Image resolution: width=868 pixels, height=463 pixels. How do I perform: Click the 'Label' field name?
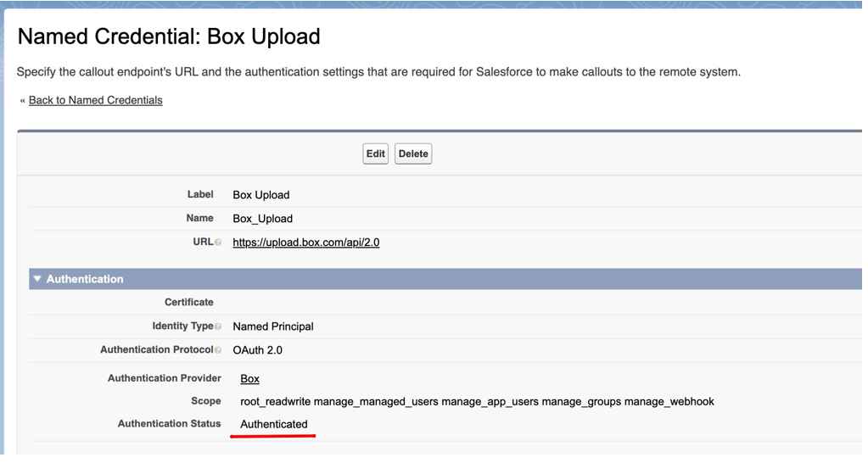click(x=200, y=194)
